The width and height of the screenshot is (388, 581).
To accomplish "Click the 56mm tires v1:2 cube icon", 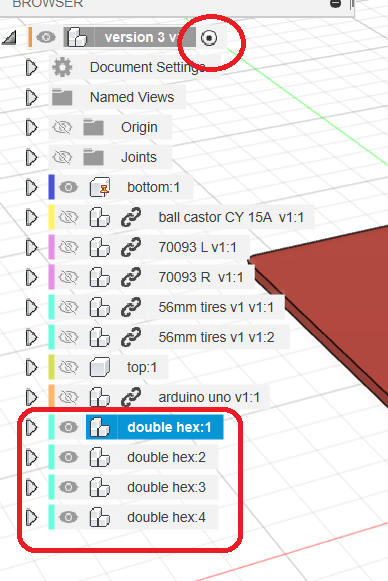I will (100, 337).
